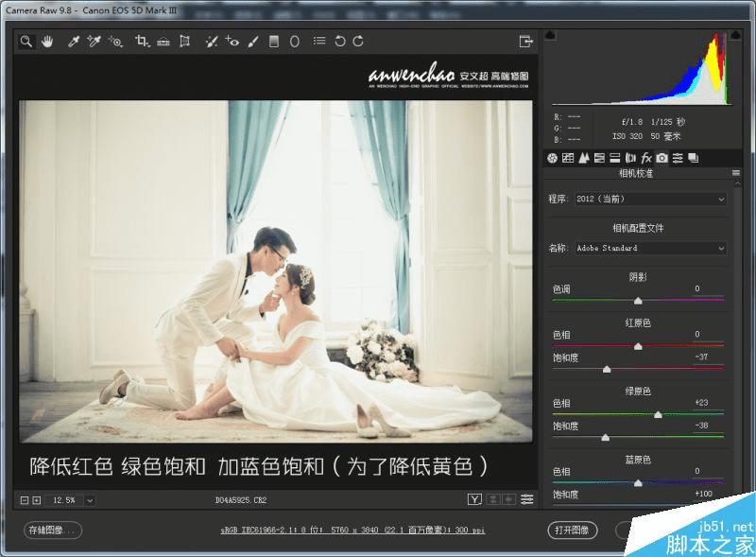
Task: Switch to the Detail panel tab
Action: [x=584, y=158]
